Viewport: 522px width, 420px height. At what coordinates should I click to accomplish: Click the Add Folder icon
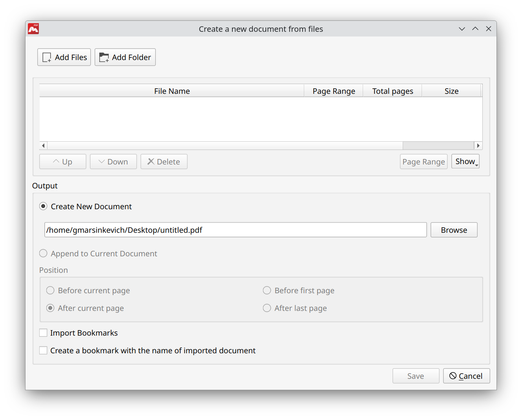pos(104,57)
